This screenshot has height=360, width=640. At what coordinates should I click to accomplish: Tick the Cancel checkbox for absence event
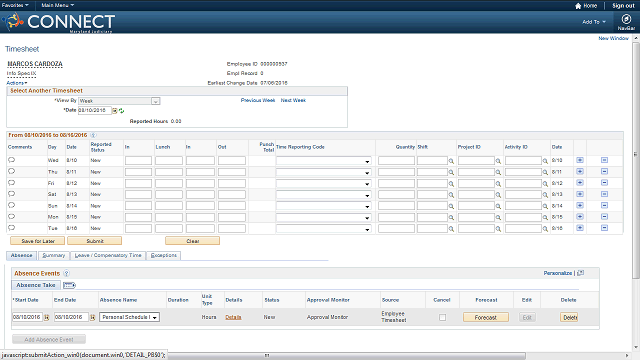pyautogui.click(x=442, y=317)
